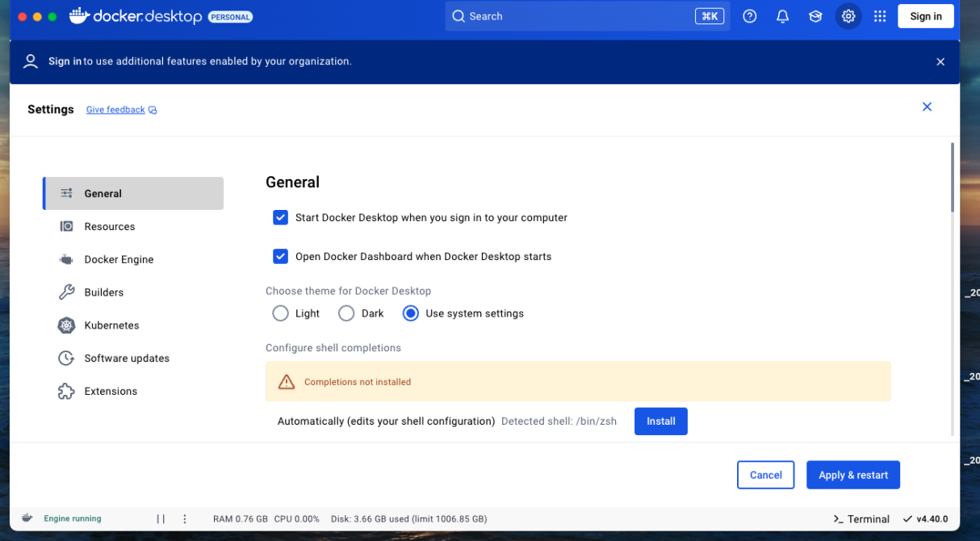Click the General sliders icon in sidebar
Screen dimensions: 980x541
[67, 194]
